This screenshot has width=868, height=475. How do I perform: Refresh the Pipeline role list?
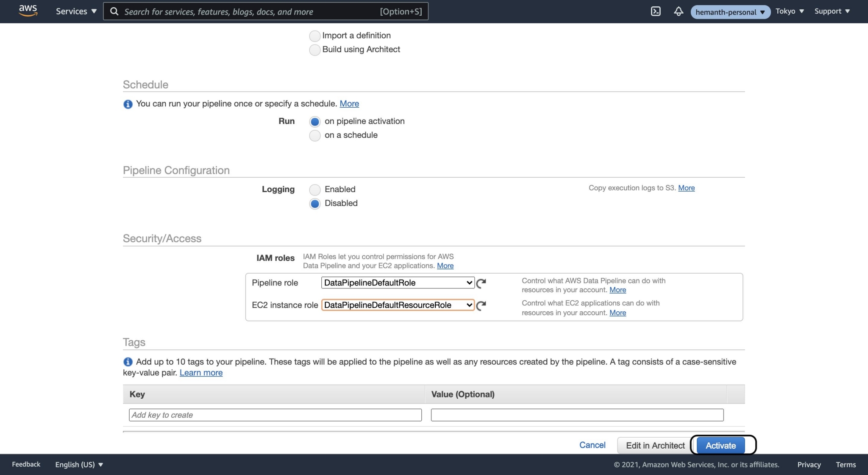pyautogui.click(x=482, y=282)
